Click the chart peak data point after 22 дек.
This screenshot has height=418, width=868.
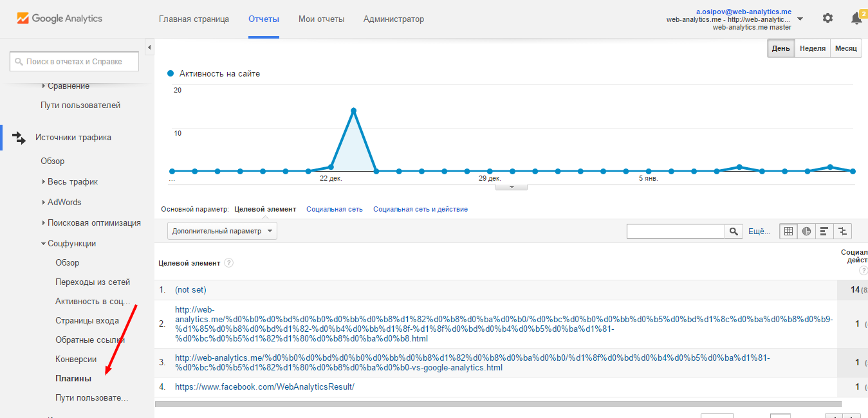pyautogui.click(x=353, y=111)
